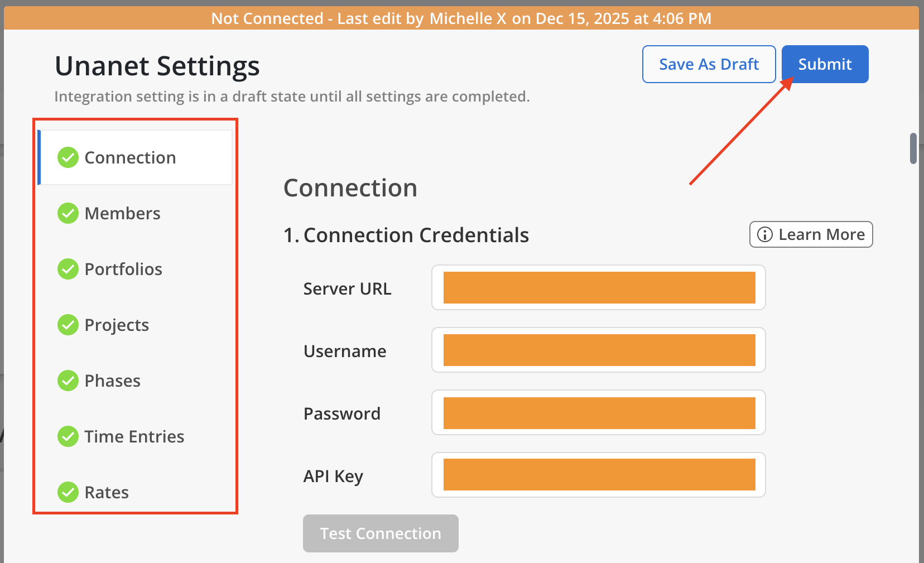Open the Connection settings tab
This screenshot has height=563, width=924.
(x=135, y=157)
